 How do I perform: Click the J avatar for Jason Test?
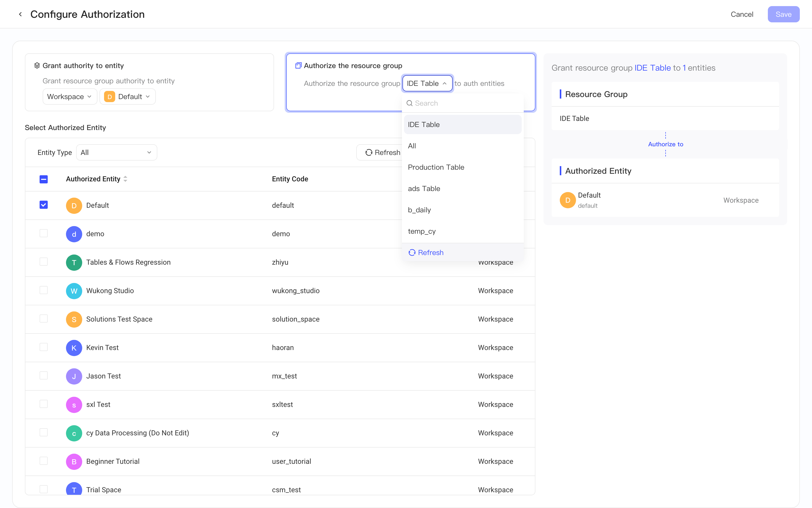[74, 376]
